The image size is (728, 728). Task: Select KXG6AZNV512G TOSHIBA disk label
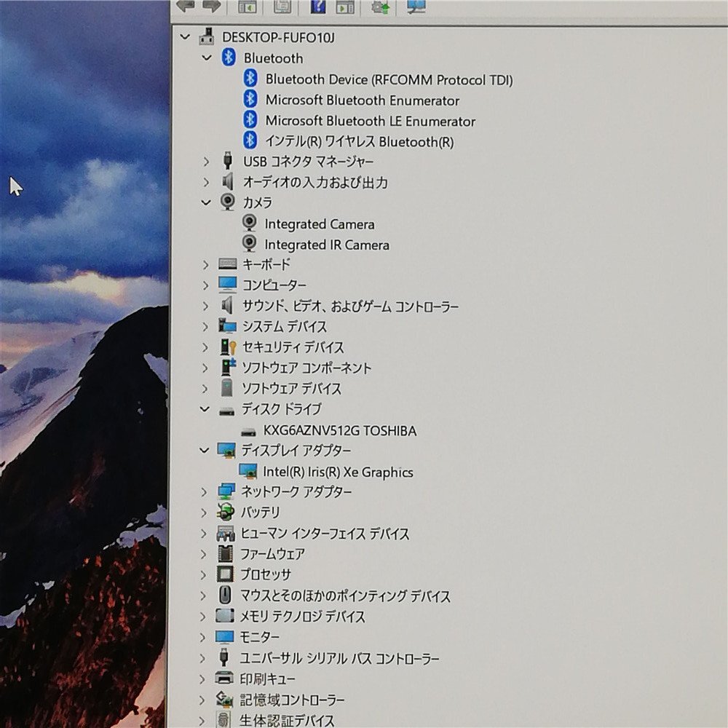(x=340, y=431)
